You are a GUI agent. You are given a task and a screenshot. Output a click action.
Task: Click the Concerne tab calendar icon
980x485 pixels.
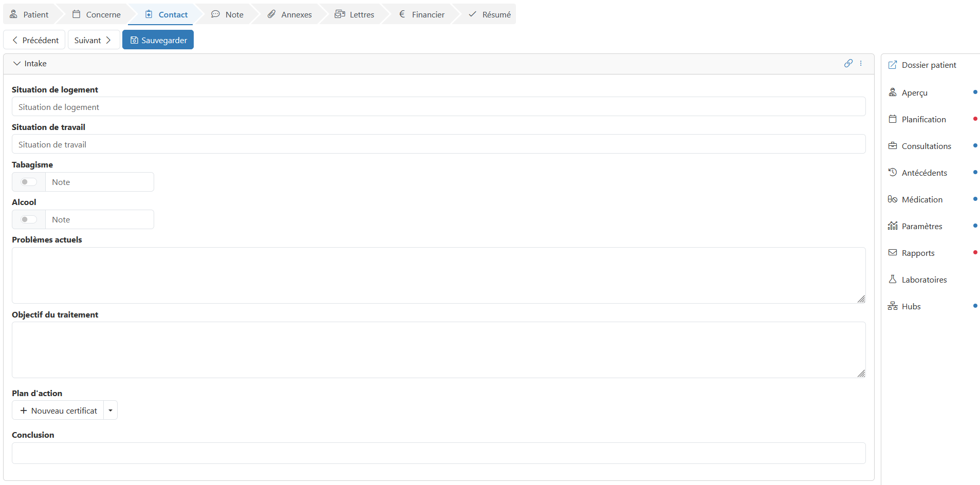pos(77,14)
